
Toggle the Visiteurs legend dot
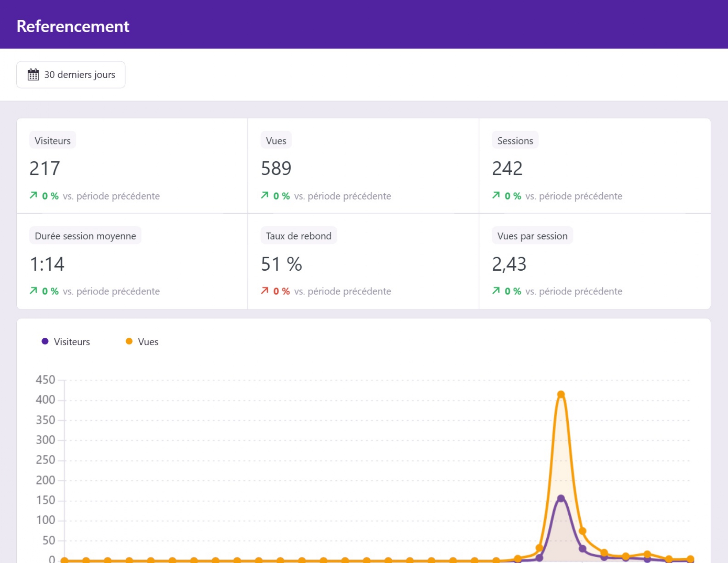(x=45, y=341)
